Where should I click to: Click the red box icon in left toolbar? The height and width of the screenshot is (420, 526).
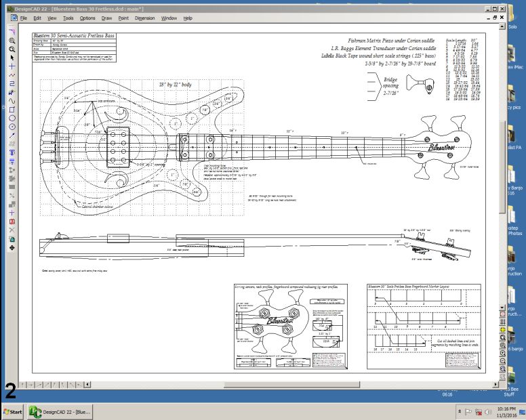12,222
